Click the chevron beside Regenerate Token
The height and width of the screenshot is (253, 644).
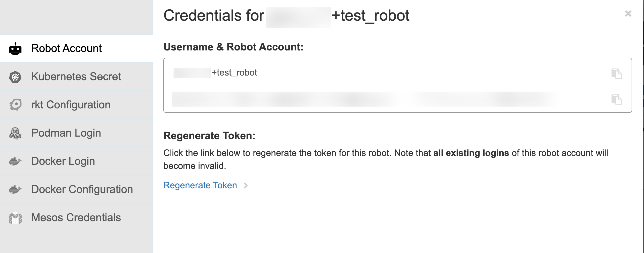coord(246,185)
